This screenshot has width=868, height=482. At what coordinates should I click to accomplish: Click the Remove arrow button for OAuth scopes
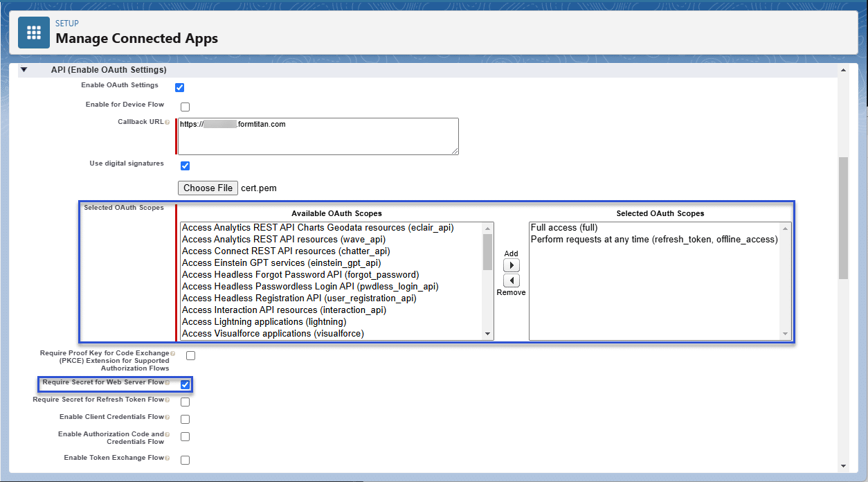tap(511, 280)
